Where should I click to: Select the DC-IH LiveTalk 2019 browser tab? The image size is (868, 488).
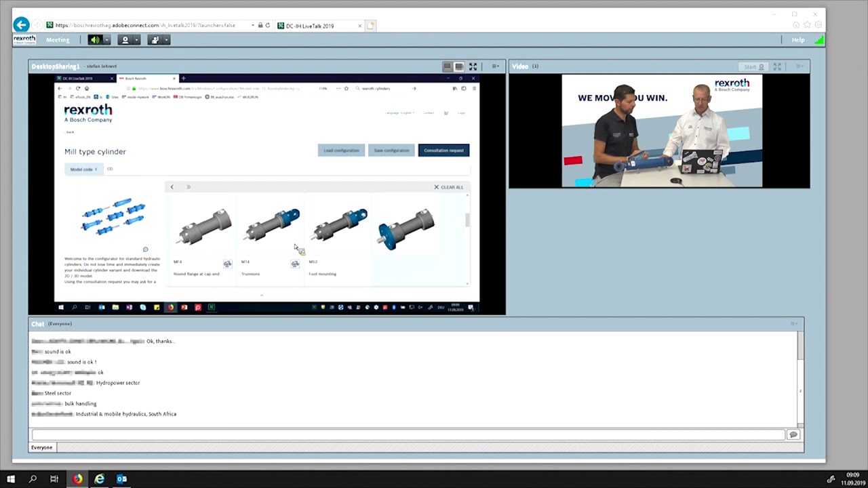tap(319, 26)
